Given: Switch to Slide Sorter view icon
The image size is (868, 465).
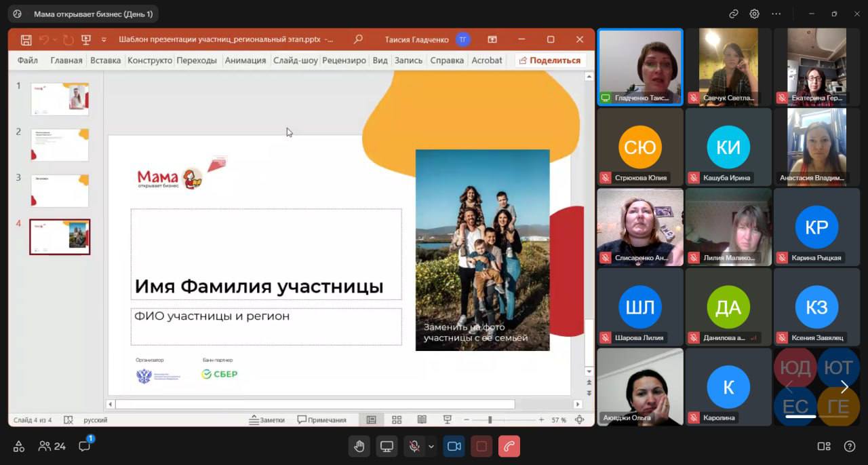Looking at the screenshot, I should 397,420.
